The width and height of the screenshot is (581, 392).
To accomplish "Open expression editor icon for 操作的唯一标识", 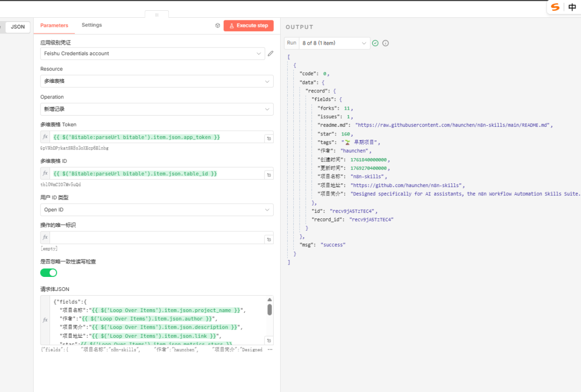I will click(268, 239).
